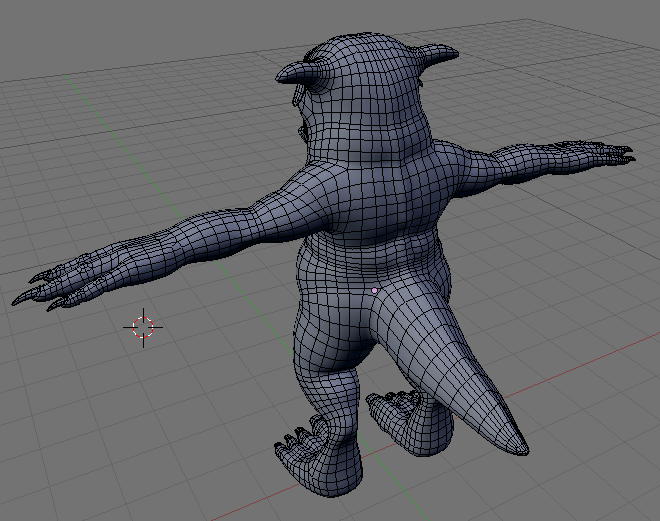The width and height of the screenshot is (660, 521).
Task: Click the 3D cursor crosshair in the viewport
Action: (x=143, y=327)
